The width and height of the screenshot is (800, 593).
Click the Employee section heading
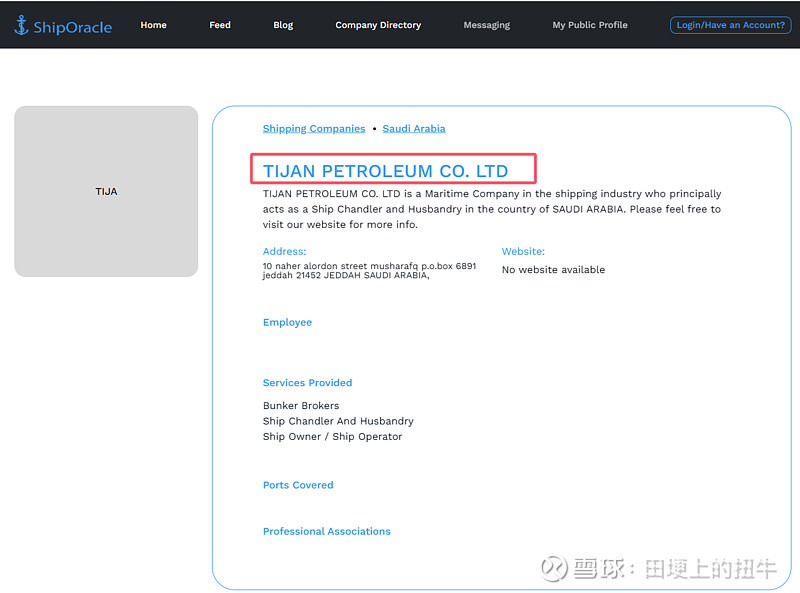point(287,323)
